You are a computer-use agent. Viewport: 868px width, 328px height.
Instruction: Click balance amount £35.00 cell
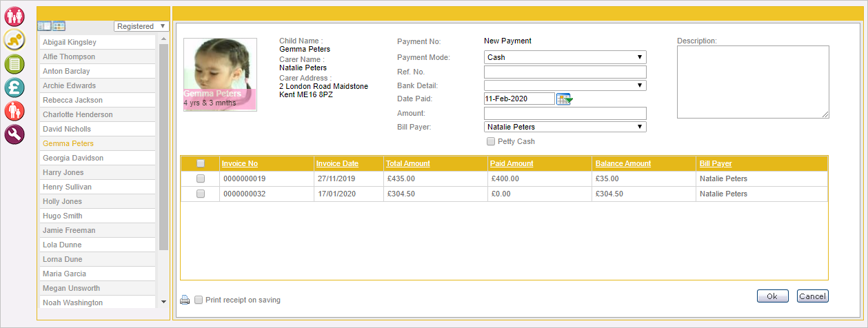643,178
